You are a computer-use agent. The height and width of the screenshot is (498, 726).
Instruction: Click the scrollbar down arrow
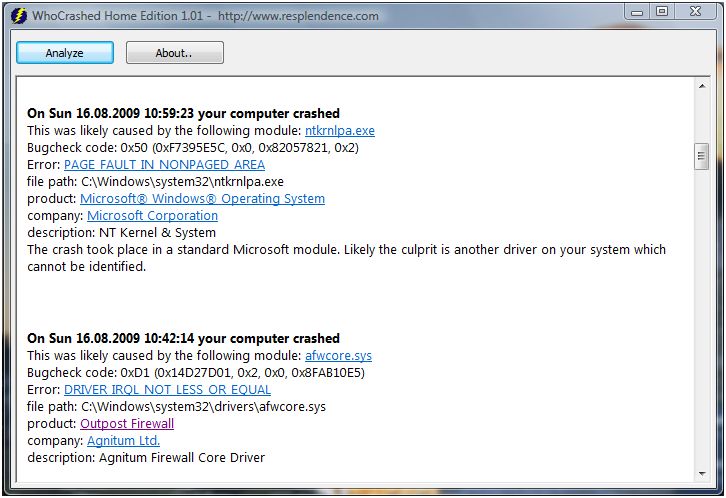[x=702, y=473]
